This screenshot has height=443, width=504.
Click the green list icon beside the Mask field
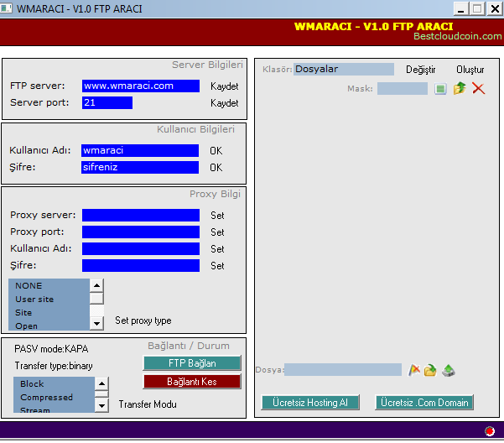click(440, 89)
